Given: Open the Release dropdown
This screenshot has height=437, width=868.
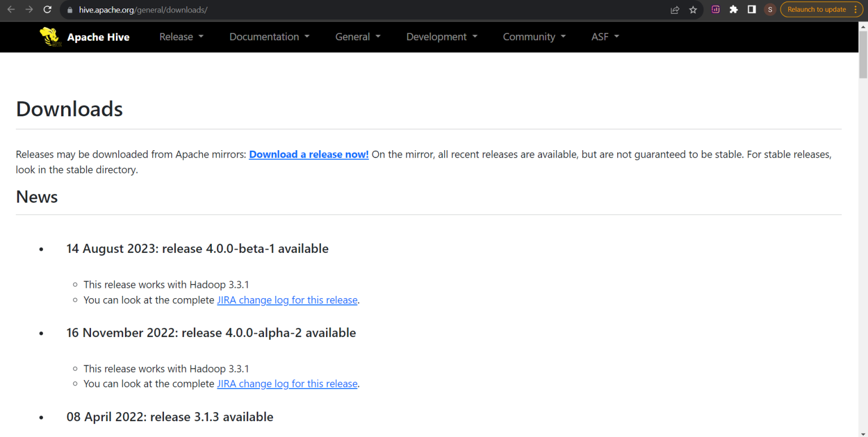Looking at the screenshot, I should click(180, 36).
